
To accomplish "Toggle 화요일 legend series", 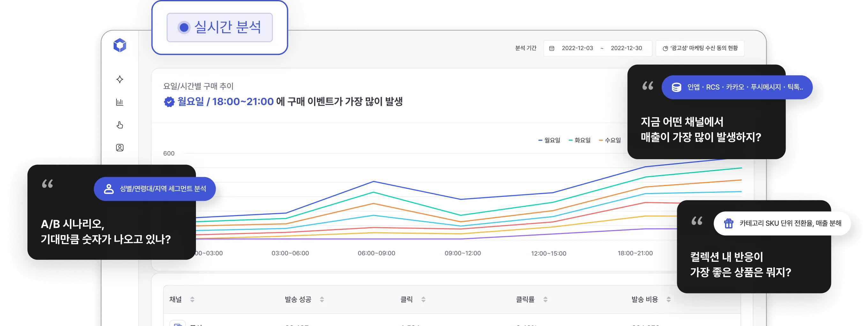I will tap(580, 140).
